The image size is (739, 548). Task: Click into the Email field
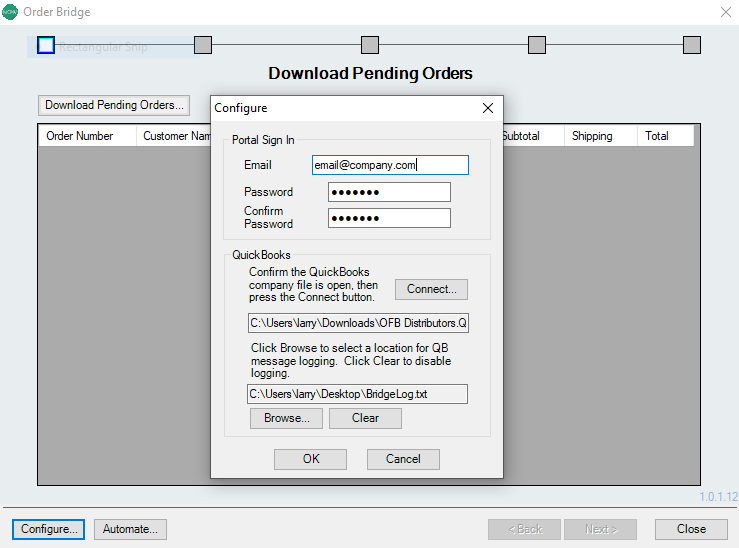(390, 165)
